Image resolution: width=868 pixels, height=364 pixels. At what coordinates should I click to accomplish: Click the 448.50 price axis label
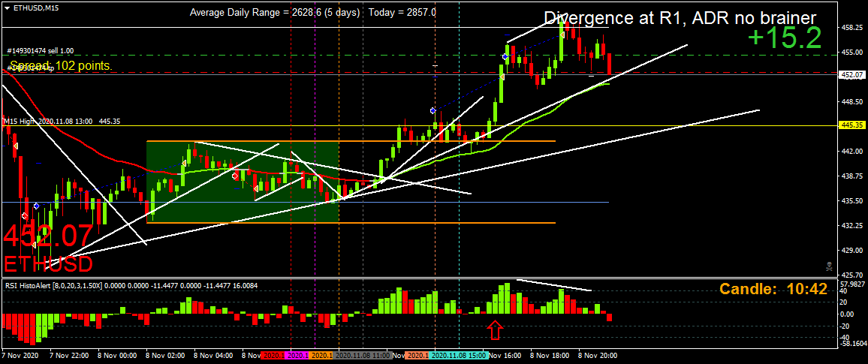pyautogui.click(x=853, y=102)
